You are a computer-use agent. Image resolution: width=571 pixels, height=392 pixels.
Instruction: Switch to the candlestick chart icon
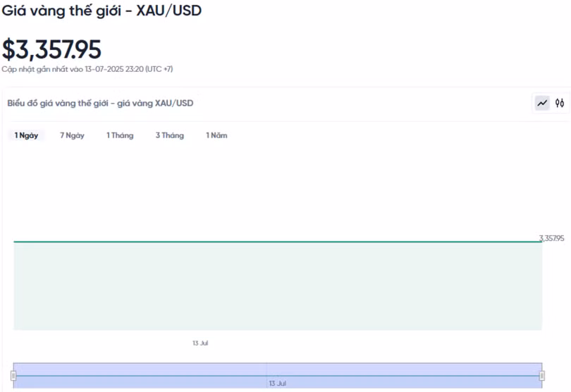pyautogui.click(x=560, y=103)
